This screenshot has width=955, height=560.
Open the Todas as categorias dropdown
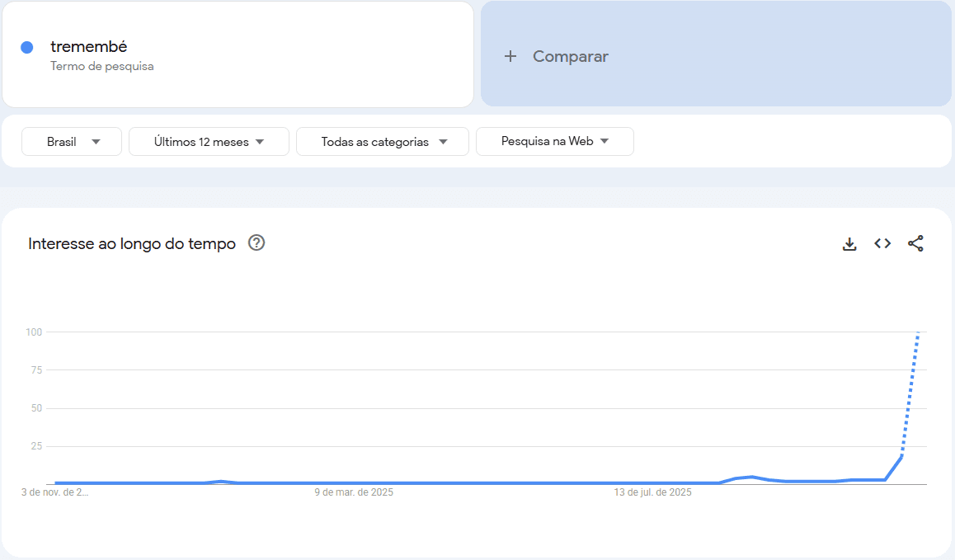383,142
